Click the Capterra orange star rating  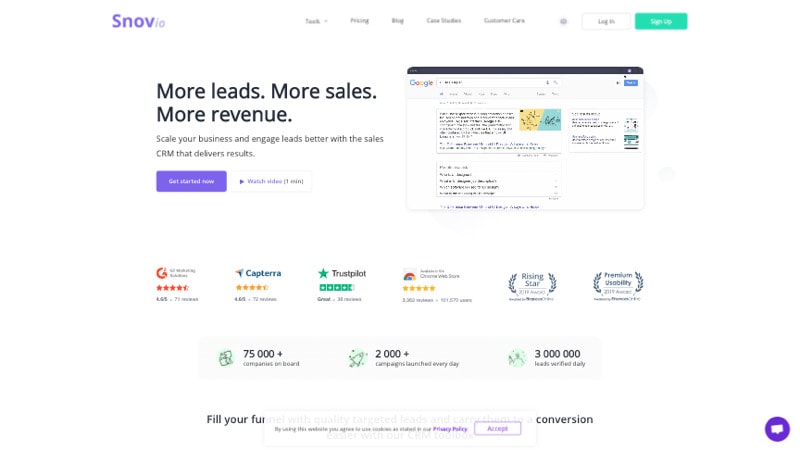[x=252, y=288]
